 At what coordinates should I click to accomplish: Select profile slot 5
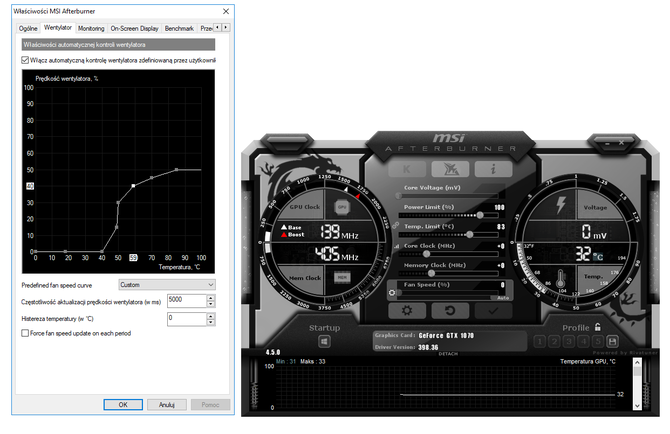pyautogui.click(x=598, y=341)
